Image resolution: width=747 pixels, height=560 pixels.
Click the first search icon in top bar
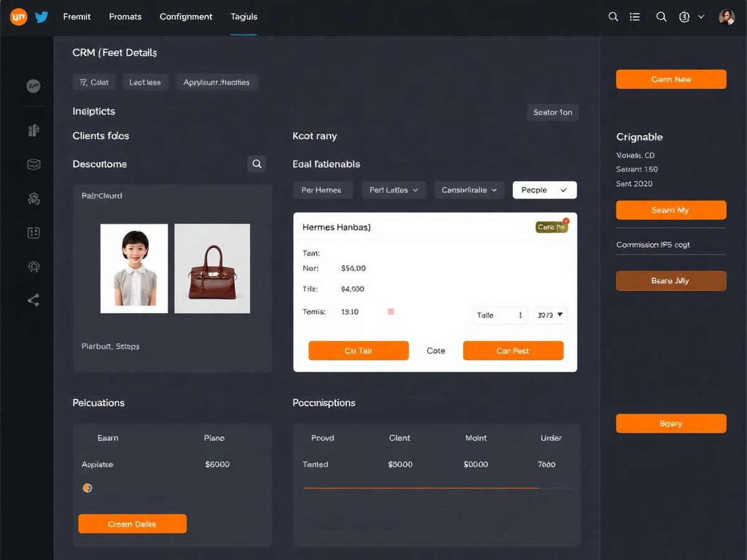coord(613,17)
